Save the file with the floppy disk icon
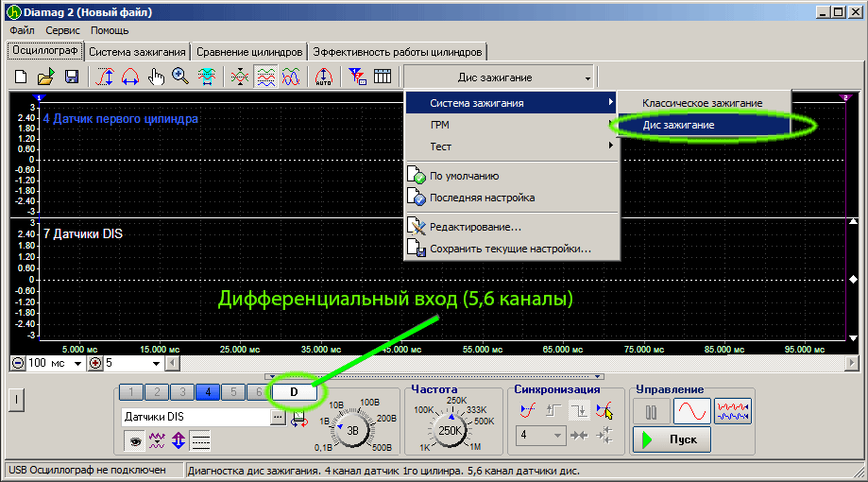868x482 pixels. [x=72, y=77]
